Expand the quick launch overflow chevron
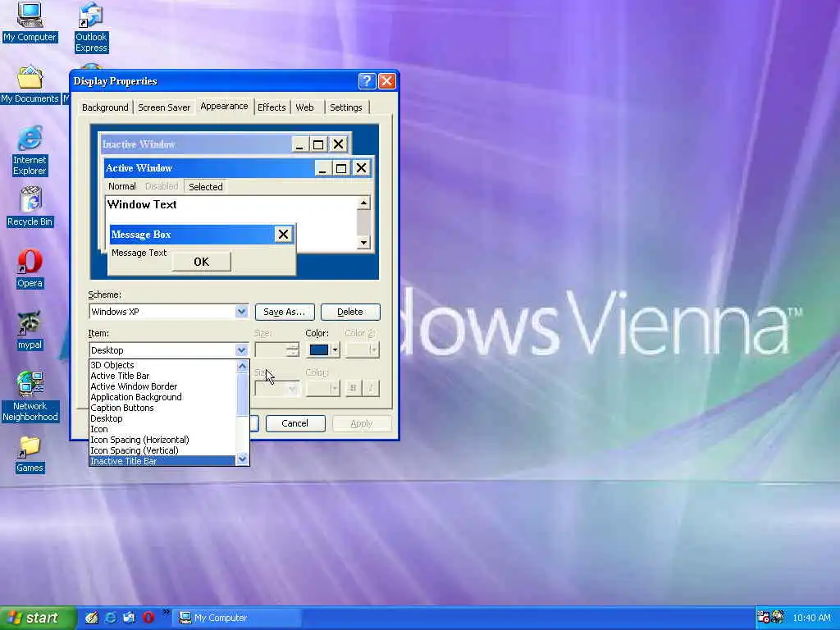 [166, 612]
